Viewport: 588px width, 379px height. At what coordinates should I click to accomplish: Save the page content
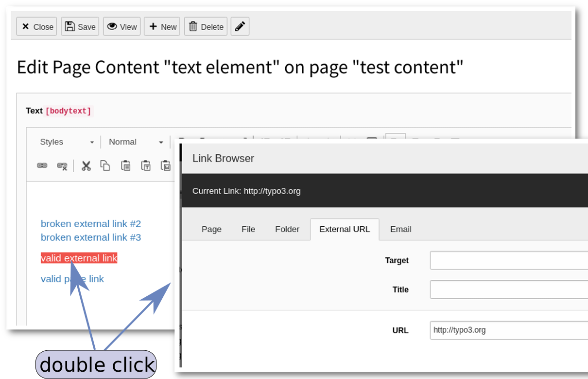tap(80, 27)
